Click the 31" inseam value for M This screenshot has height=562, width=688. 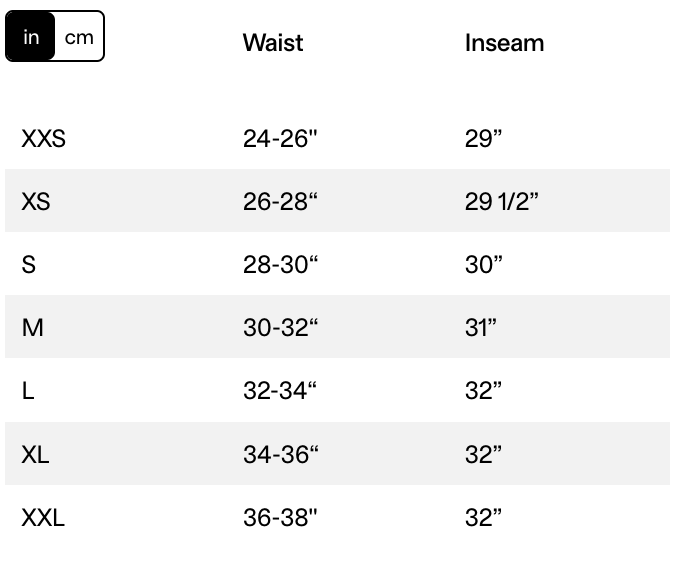[x=480, y=328]
